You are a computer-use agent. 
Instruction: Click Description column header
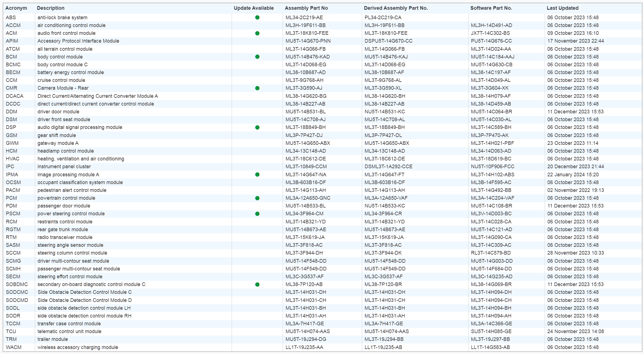pyautogui.click(x=50, y=8)
